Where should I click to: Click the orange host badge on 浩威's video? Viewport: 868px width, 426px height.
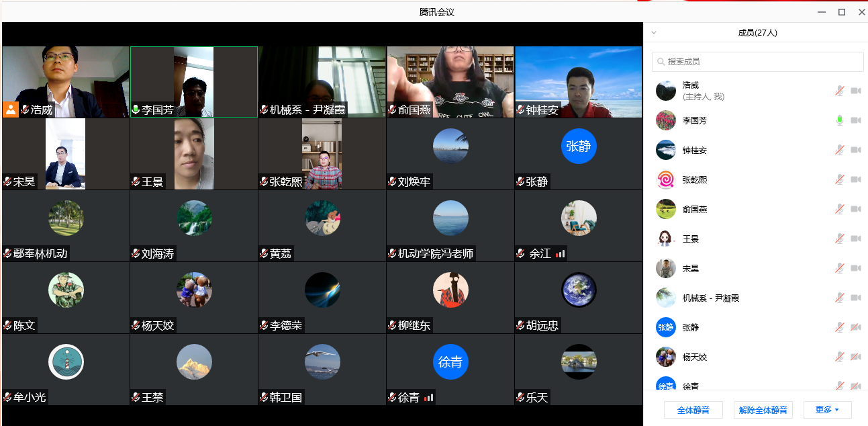(x=11, y=110)
